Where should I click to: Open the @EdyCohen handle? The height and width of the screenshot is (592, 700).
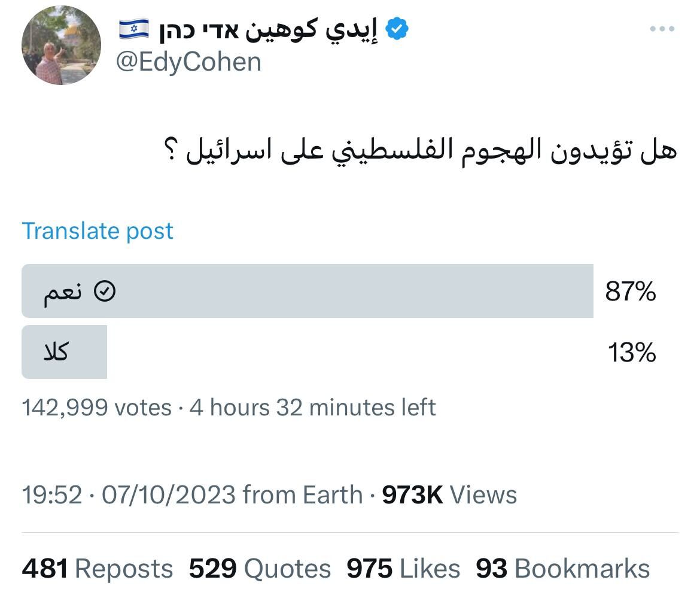[x=188, y=62]
